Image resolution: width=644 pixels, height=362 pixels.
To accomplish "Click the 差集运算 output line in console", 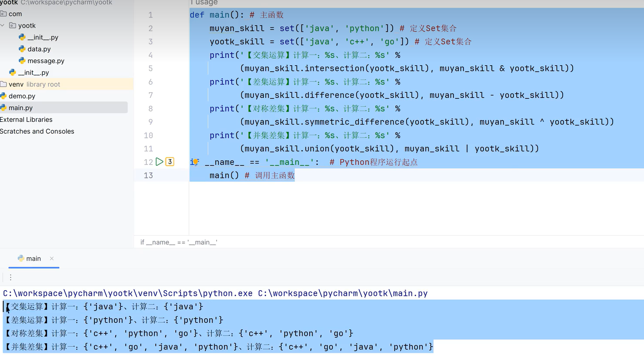I will click(x=113, y=320).
